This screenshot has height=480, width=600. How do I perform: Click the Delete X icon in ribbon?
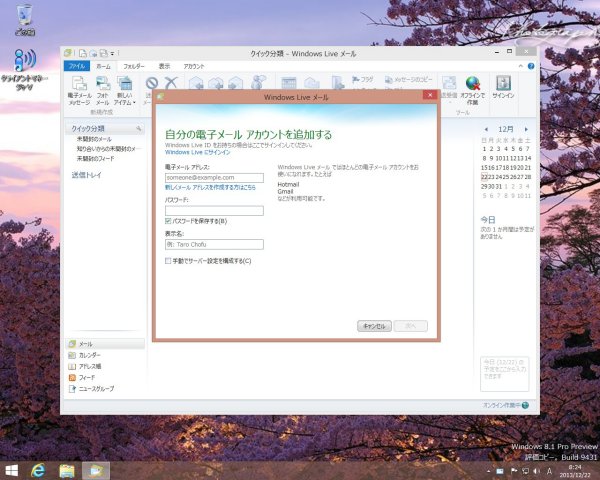(171, 83)
